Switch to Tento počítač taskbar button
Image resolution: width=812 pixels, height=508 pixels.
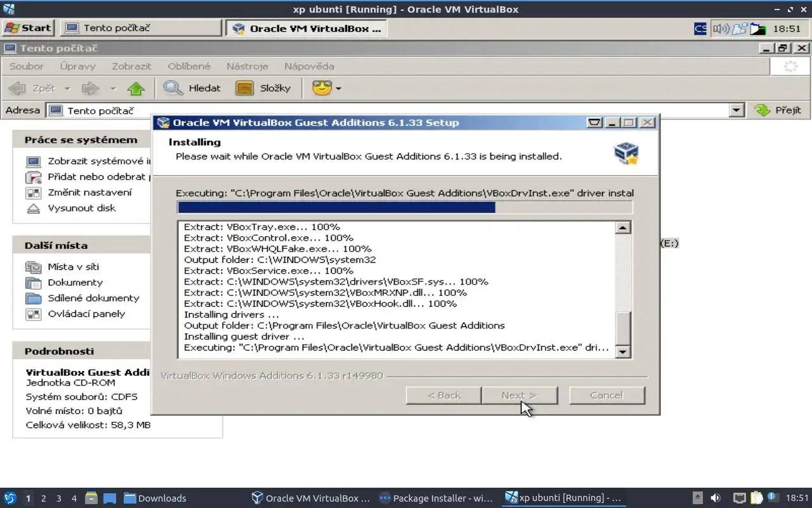(x=141, y=28)
